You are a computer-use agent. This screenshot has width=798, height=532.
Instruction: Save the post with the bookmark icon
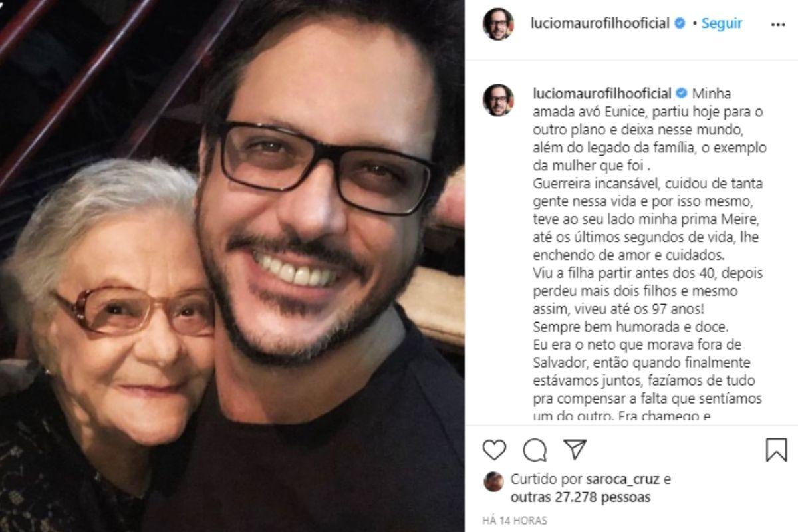pyautogui.click(x=776, y=450)
